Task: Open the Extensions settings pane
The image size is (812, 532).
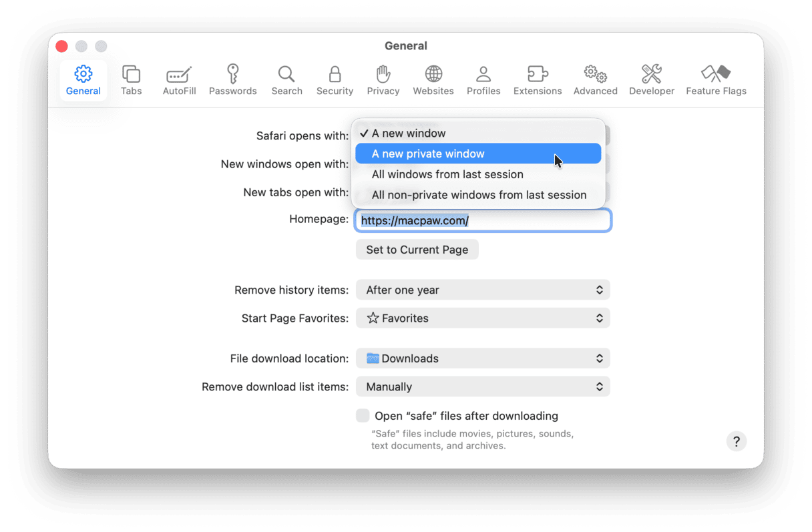Action: [x=537, y=80]
